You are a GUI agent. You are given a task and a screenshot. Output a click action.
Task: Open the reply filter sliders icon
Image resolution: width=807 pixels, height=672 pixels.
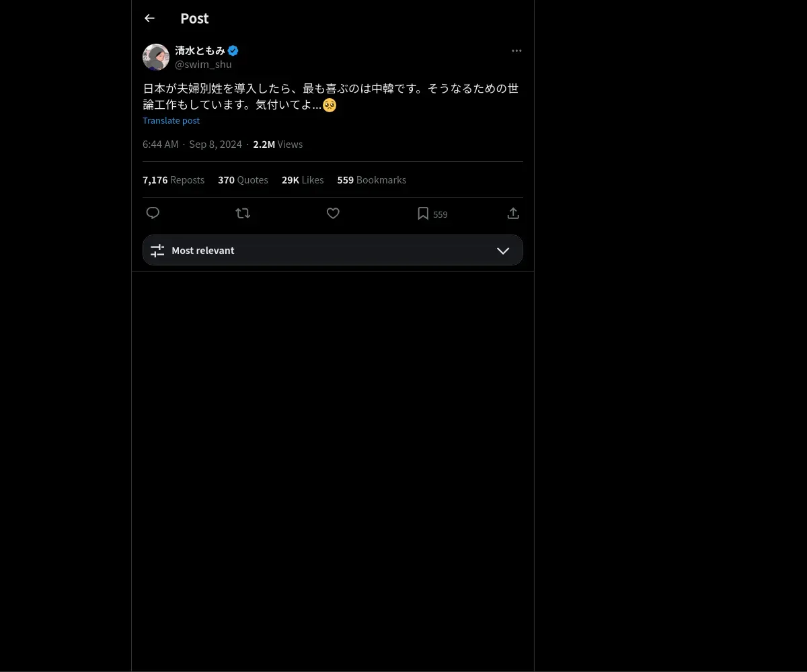[x=157, y=251]
